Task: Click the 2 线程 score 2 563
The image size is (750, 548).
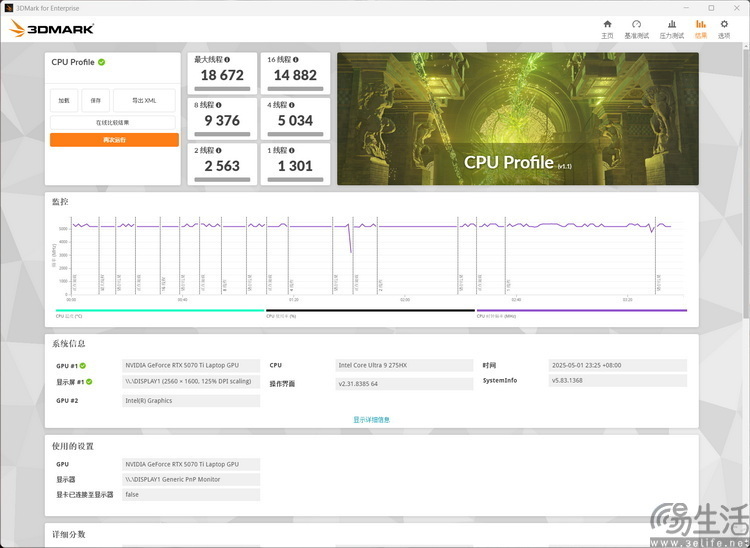Action: click(222, 166)
